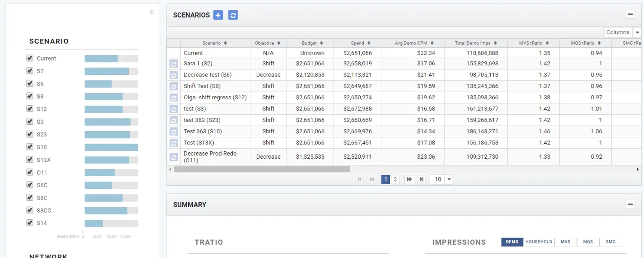Select the HOUSEHOLD impressions tab
The image size is (644, 258).
coord(539,242)
